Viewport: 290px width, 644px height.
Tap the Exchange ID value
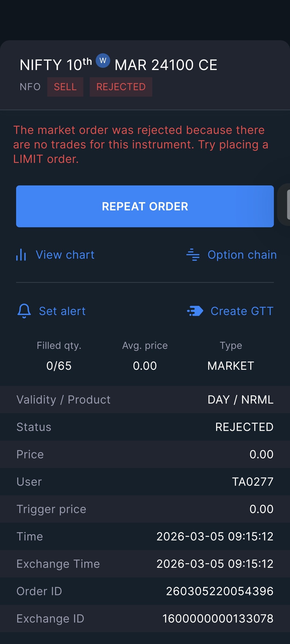pos(218,619)
